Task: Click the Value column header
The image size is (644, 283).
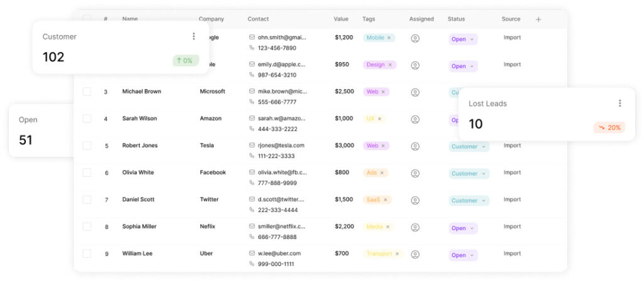Action: (x=341, y=19)
